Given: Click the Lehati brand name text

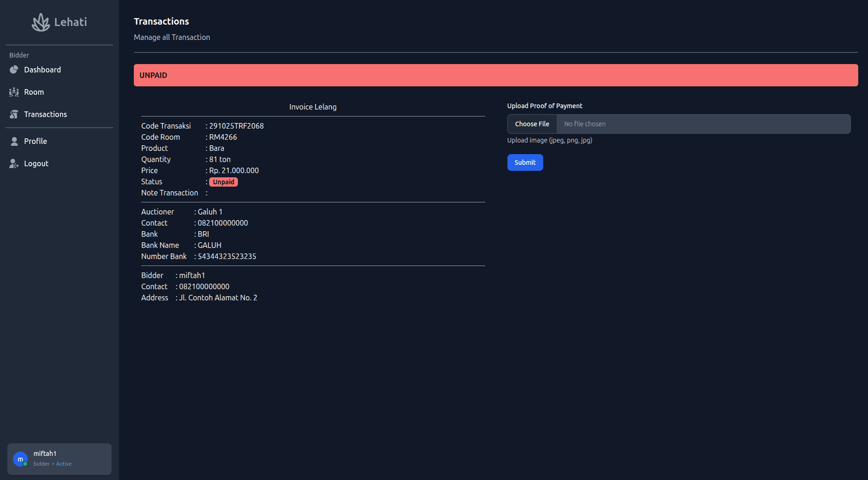Looking at the screenshot, I should pos(71,22).
